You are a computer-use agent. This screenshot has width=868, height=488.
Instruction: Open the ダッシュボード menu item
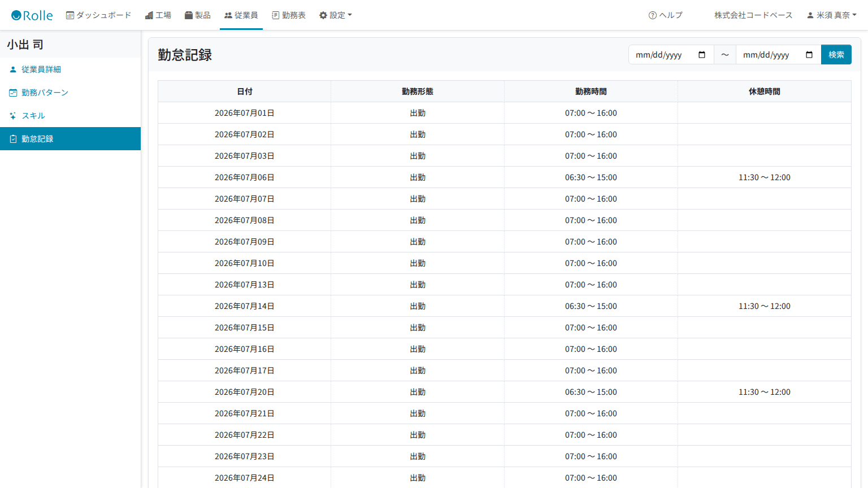point(98,15)
